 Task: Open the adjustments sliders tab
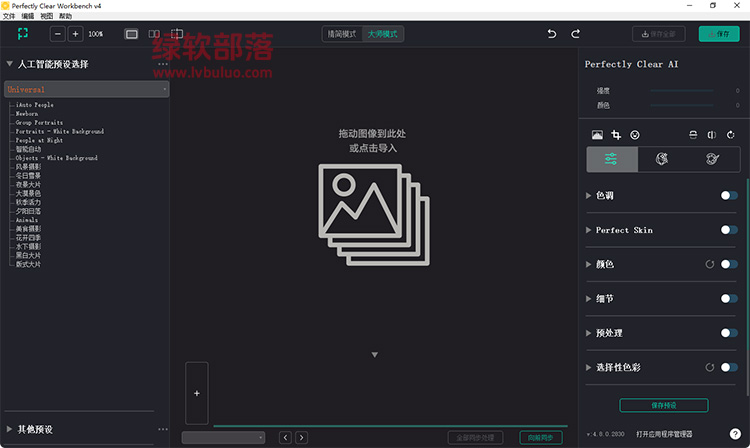pyautogui.click(x=612, y=159)
